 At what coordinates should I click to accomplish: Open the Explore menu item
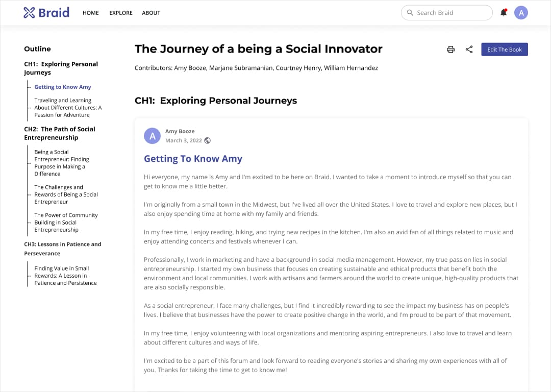[120, 13]
